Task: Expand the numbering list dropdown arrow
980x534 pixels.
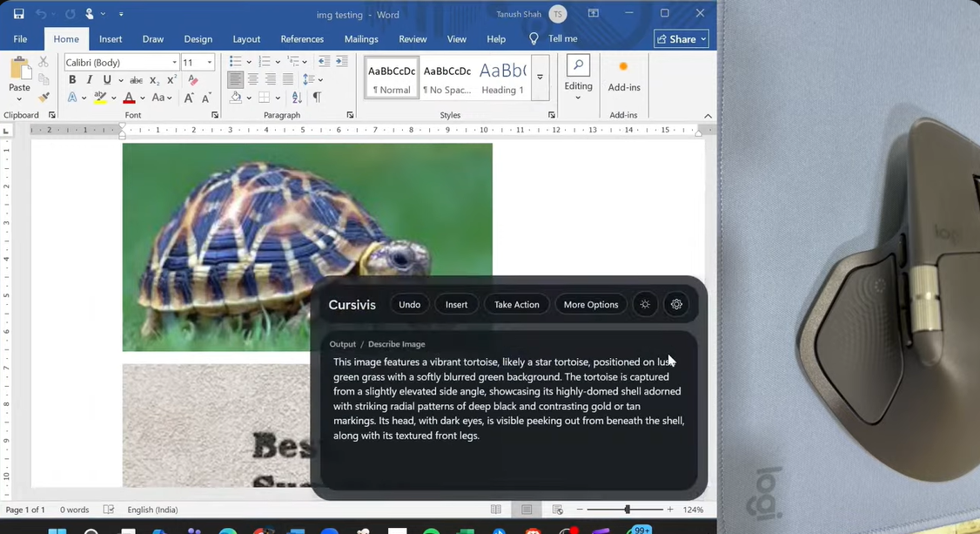Action: 278,62
